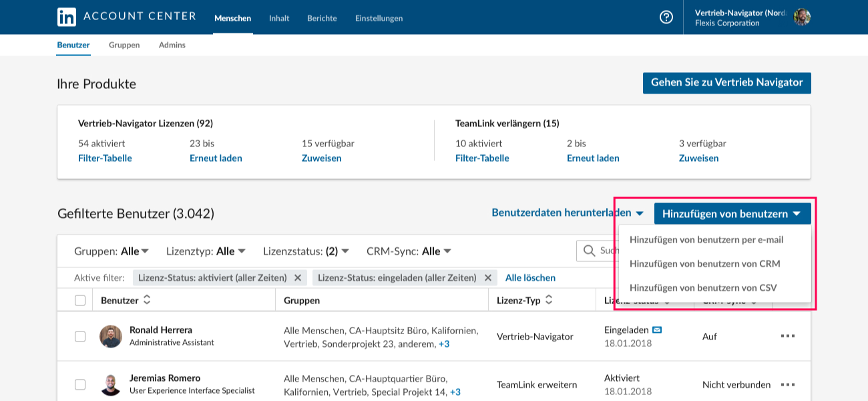Open the three-dot menu for Jeremias Romero
Image resolution: width=868 pixels, height=401 pixels.
point(788,384)
